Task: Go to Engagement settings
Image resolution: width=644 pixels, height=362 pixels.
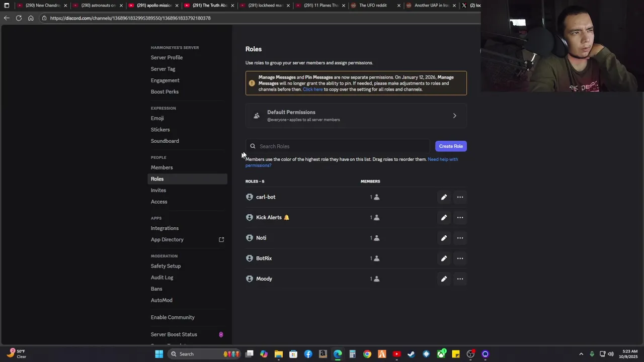Action: [165, 80]
